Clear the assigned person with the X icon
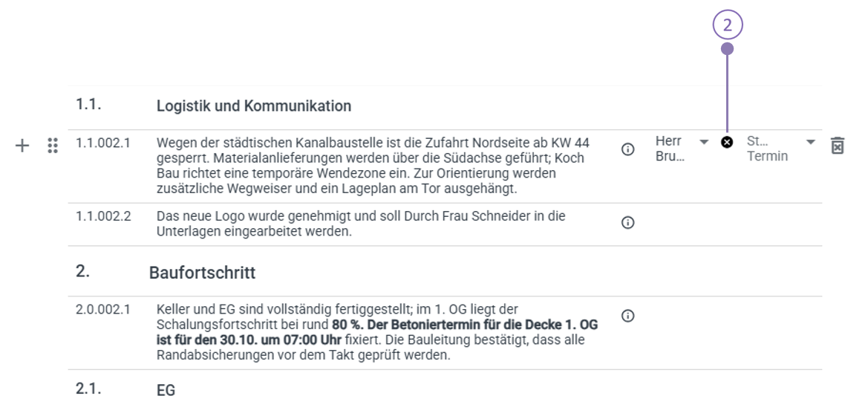 [727, 142]
